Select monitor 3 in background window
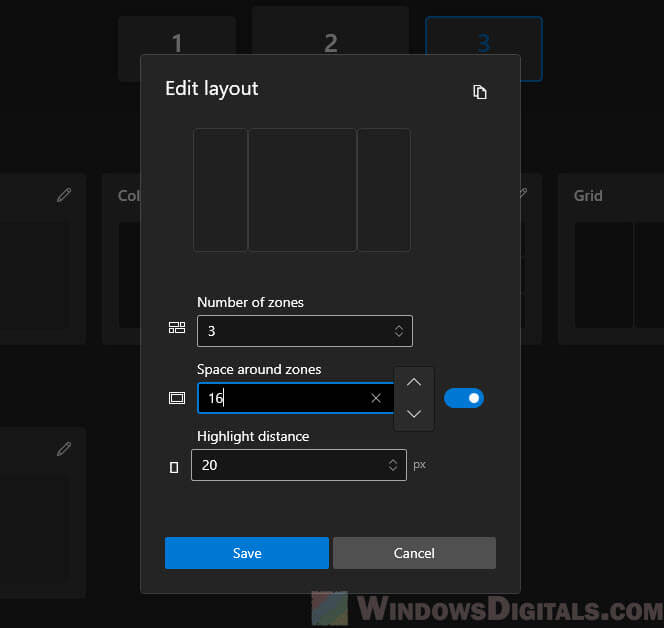This screenshot has width=664, height=628. click(x=484, y=36)
